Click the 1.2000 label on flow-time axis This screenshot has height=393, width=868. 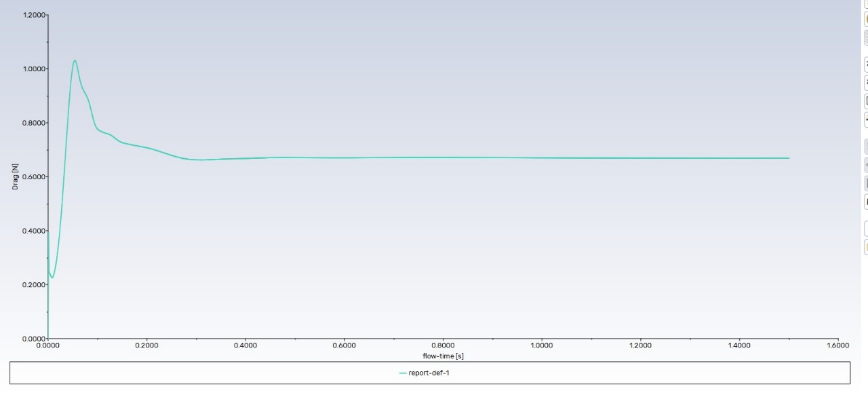(x=641, y=345)
